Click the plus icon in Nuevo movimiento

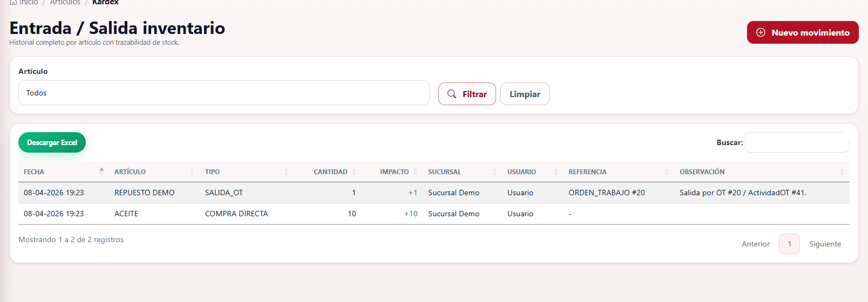pos(761,32)
